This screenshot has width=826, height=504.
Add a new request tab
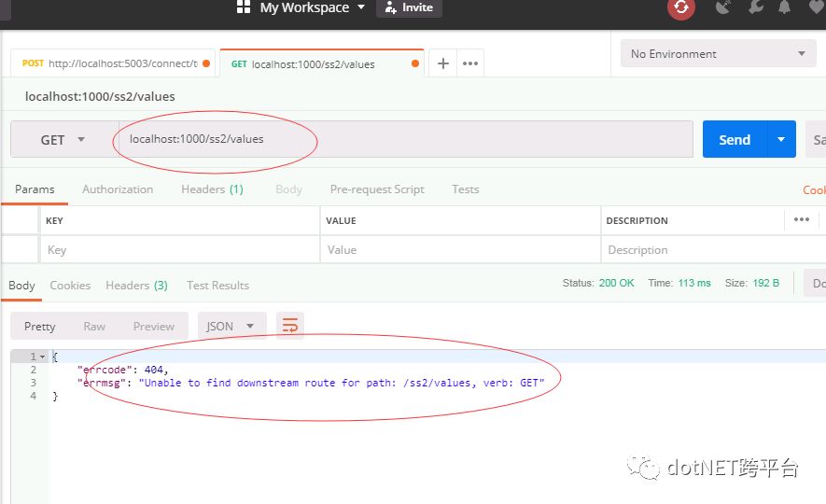click(443, 63)
